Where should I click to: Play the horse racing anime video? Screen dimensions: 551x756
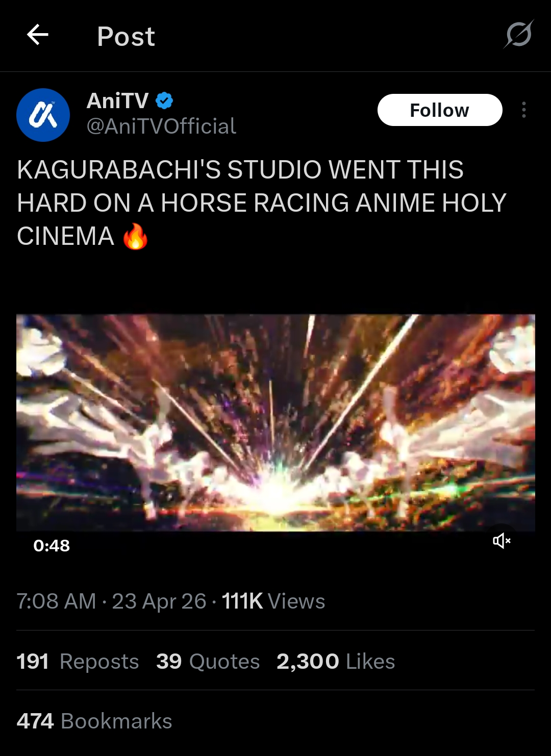point(275,423)
